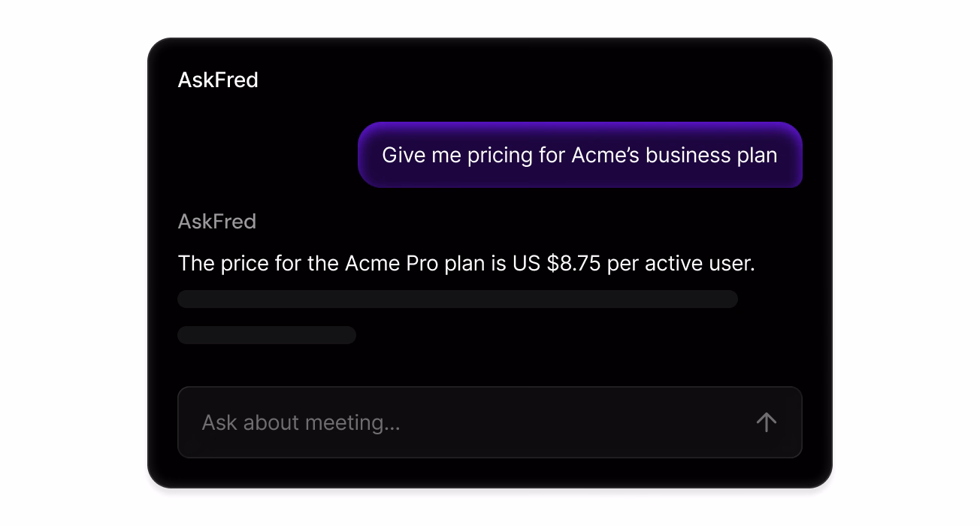Click the short loading placeholder bar
980x526 pixels.
tap(266, 335)
